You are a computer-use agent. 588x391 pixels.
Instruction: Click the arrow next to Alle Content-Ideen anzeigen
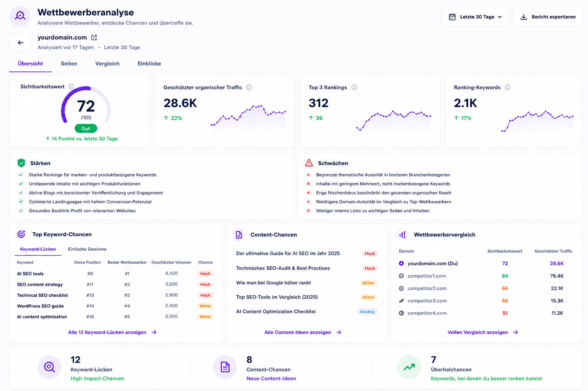pyautogui.click(x=339, y=333)
